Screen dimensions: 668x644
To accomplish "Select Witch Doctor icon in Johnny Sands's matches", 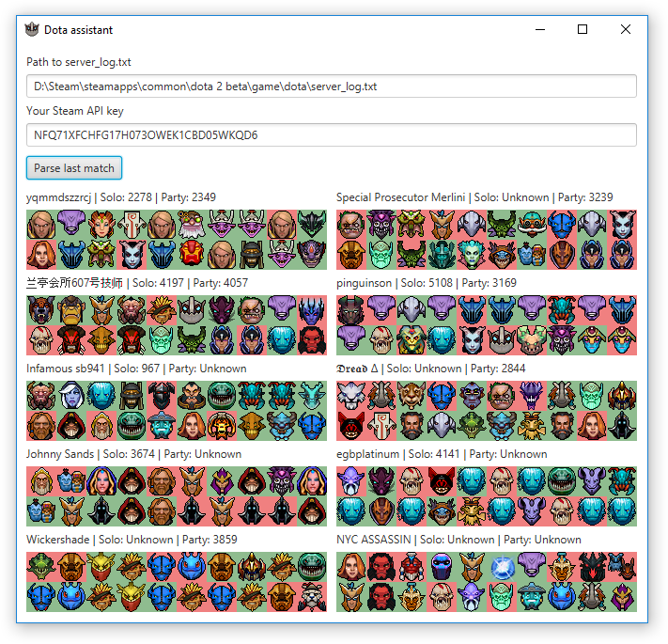I will tap(282, 481).
